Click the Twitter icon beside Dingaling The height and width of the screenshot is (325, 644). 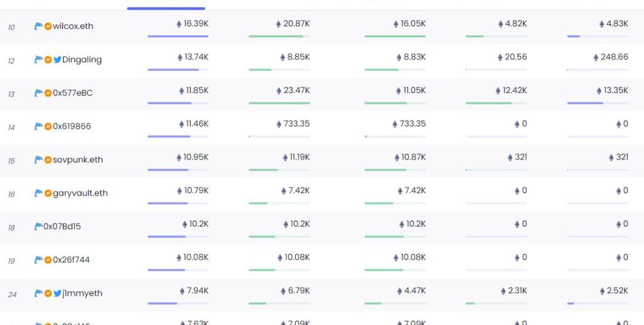57,59
